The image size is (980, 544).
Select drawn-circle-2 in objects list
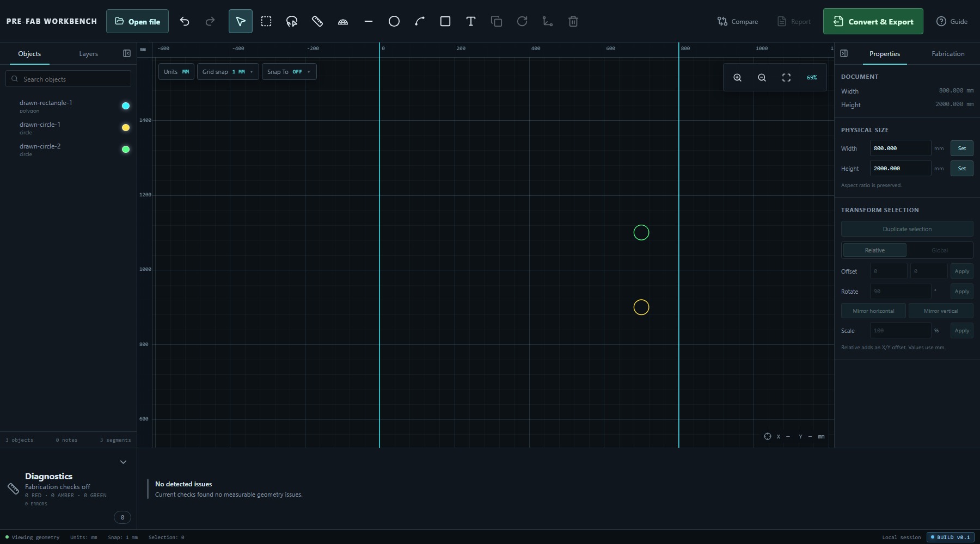click(68, 150)
